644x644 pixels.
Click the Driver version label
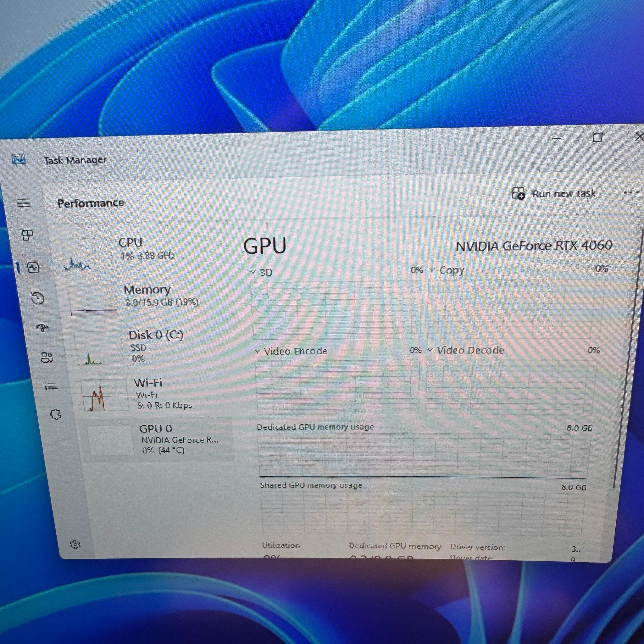tap(478, 547)
